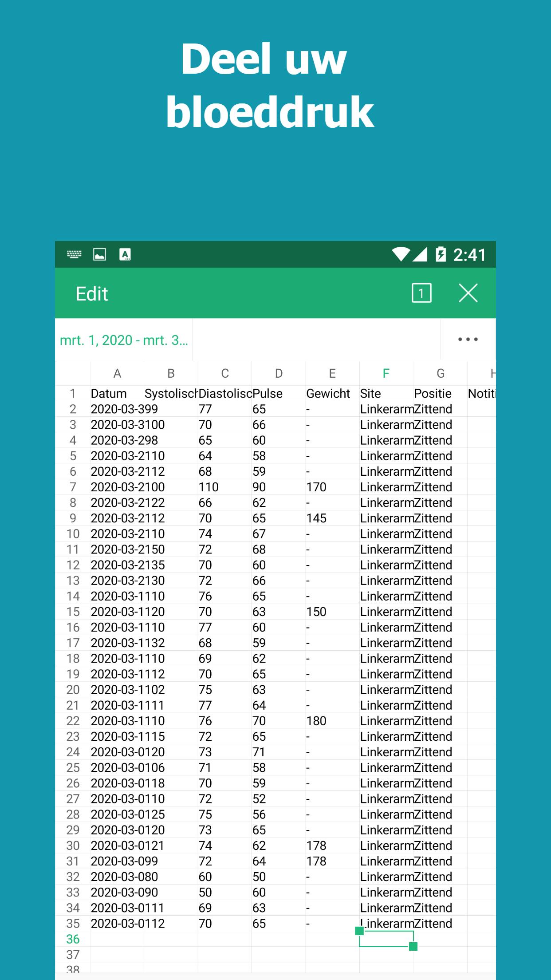Click pulse value 52 in row 27

pos(279,799)
